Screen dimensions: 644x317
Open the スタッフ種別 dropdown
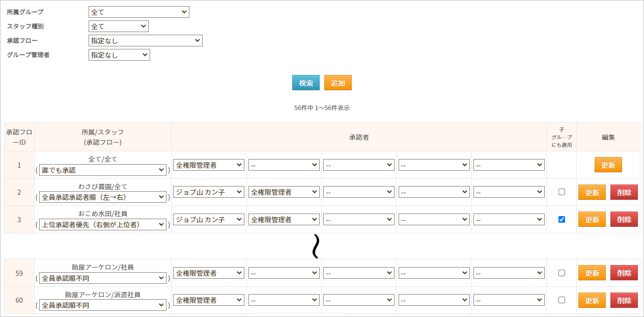tap(118, 27)
